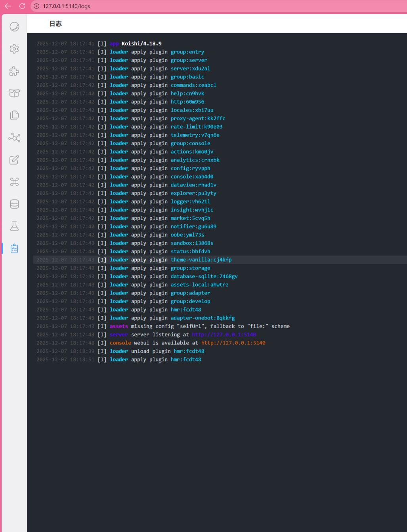
Task: Open the sandbox flask icon
Action: (x=14, y=226)
